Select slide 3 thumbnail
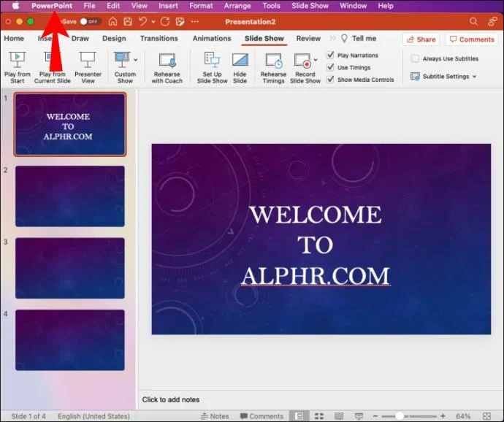The image size is (504, 422). (69, 268)
